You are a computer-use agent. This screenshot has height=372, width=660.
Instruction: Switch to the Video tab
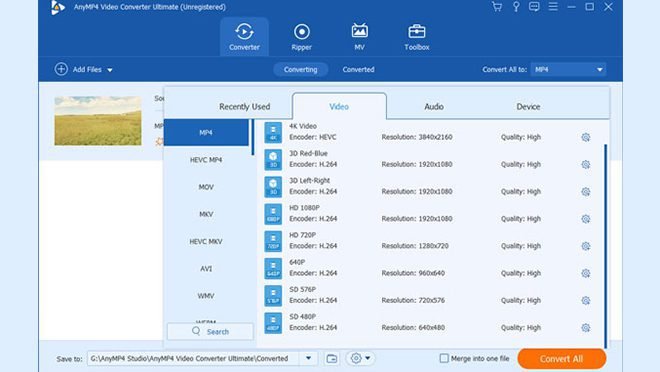(339, 106)
